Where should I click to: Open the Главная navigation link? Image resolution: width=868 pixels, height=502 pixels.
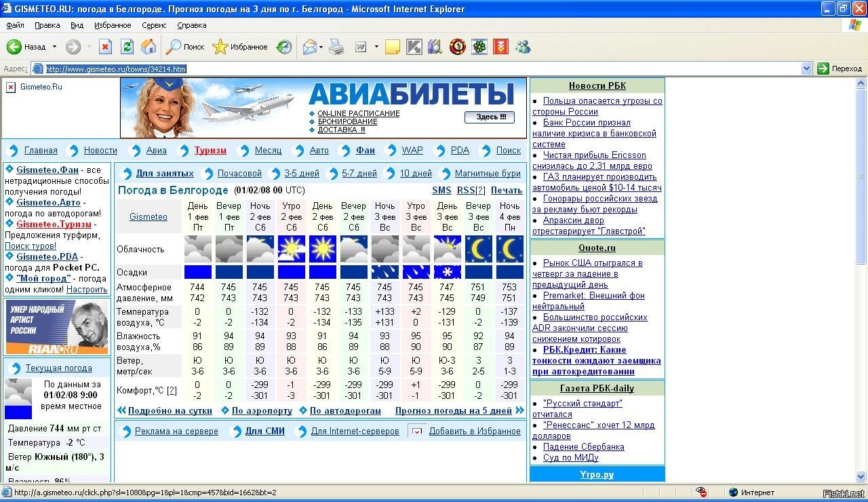pyautogui.click(x=41, y=151)
